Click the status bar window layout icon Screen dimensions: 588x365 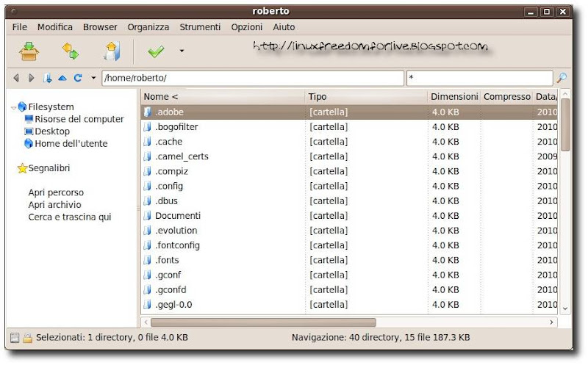tap(15, 338)
